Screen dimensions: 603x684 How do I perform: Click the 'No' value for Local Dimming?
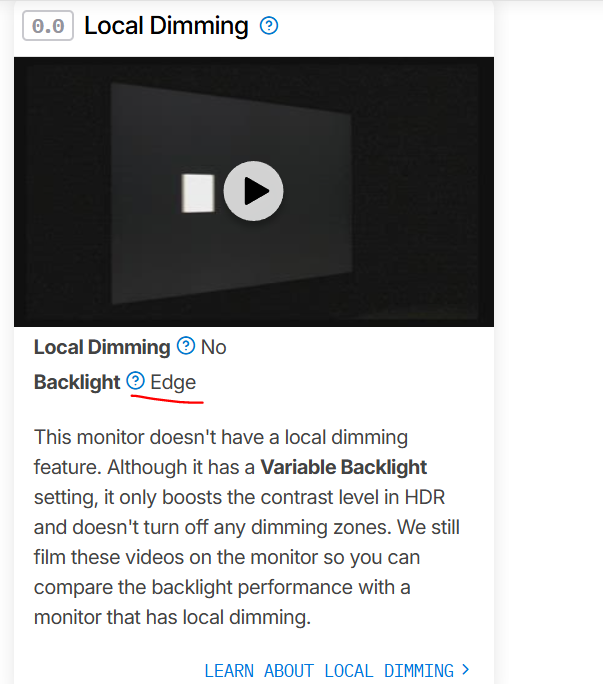tap(213, 347)
